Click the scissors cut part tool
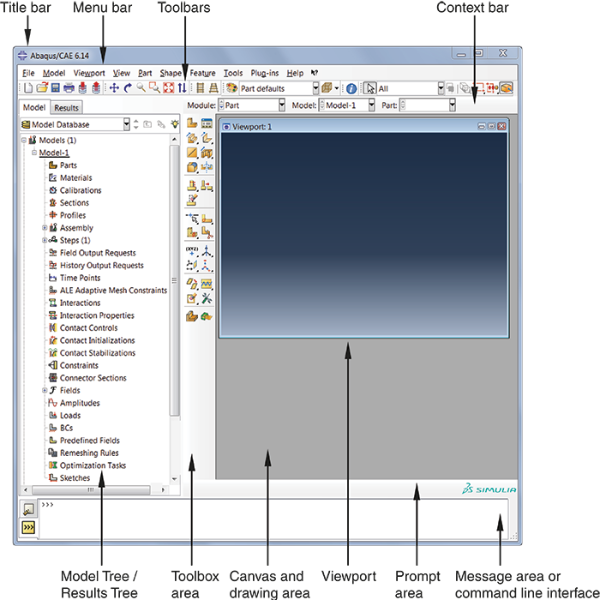The width and height of the screenshot is (600, 600). [x=207, y=232]
